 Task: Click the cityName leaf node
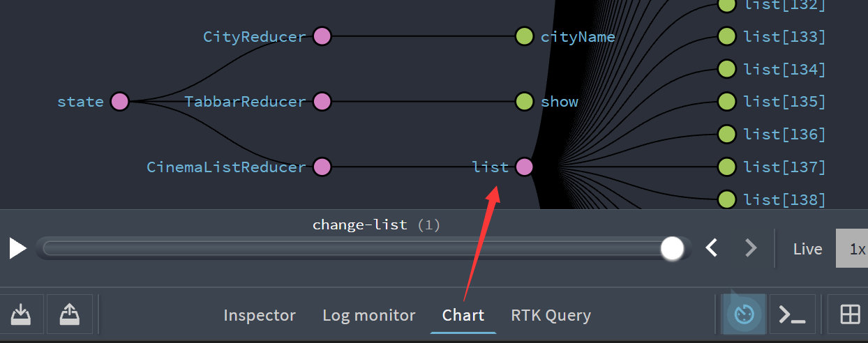(525, 36)
